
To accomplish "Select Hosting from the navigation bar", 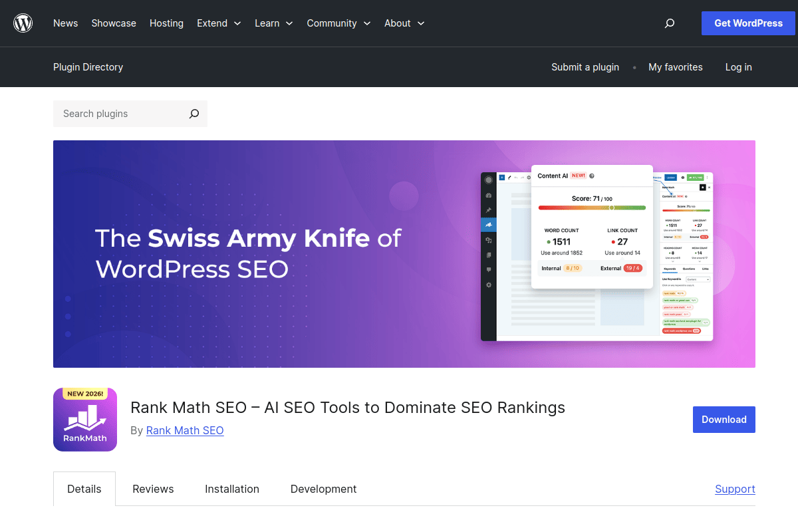I will (166, 23).
